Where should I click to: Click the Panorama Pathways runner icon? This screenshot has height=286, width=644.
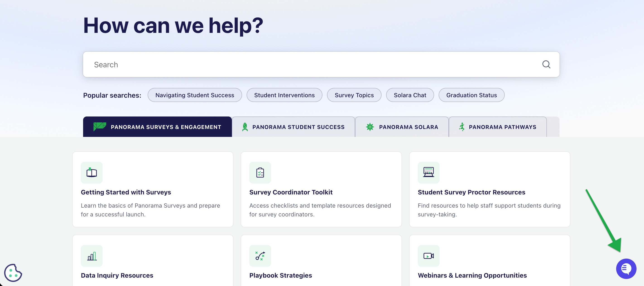click(x=461, y=127)
